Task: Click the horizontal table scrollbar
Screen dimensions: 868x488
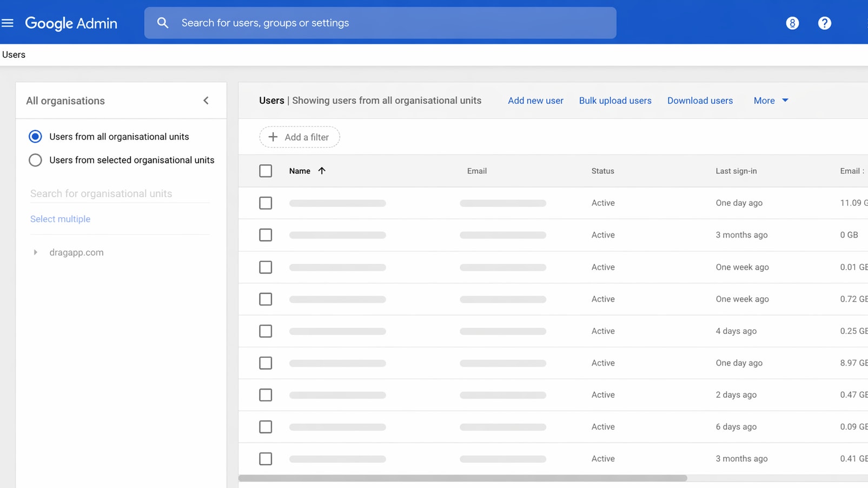Action: pos(463,478)
